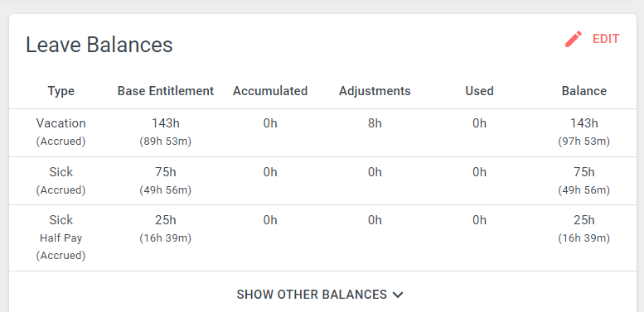Viewport: 644px width, 312px height.
Task: Expand SHOW OTHER BALANCES
Action: pyautogui.click(x=321, y=295)
